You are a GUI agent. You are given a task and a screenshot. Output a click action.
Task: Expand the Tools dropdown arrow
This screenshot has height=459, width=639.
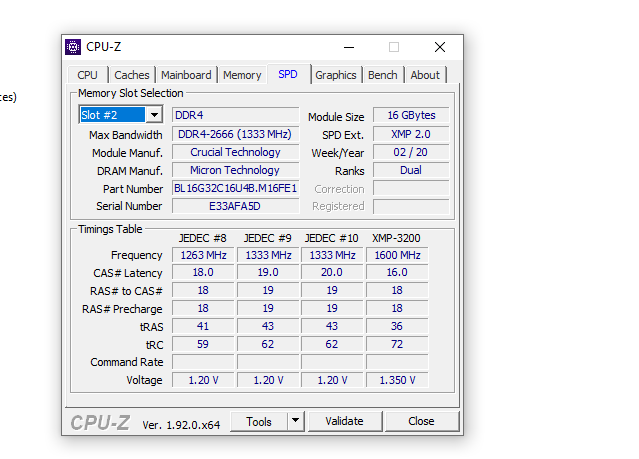(295, 421)
